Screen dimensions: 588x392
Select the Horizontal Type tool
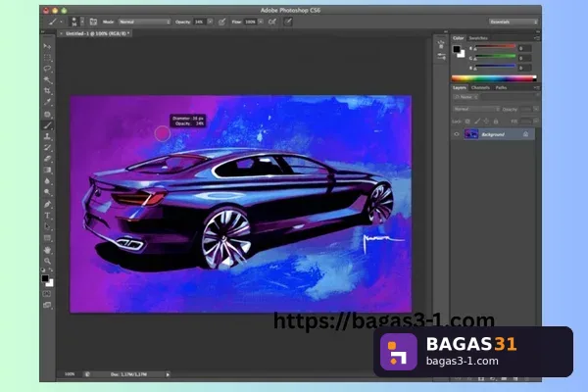(47, 216)
